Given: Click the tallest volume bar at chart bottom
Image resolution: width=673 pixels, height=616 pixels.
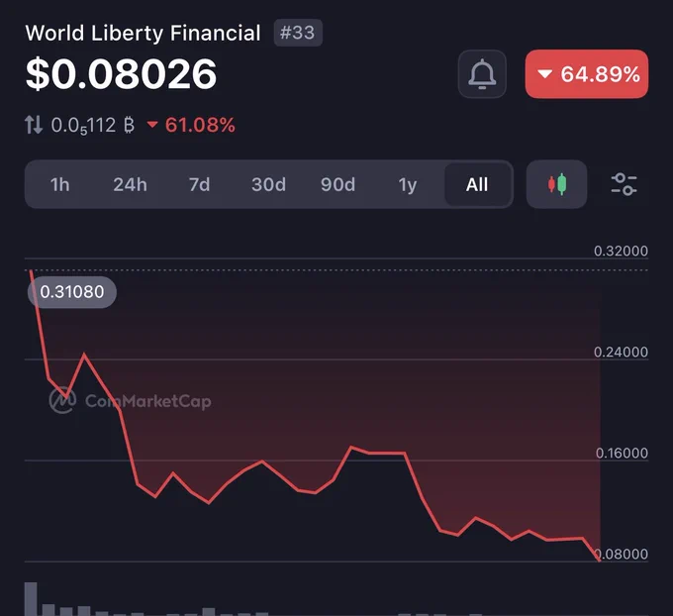Looking at the screenshot, I should click(31, 599).
